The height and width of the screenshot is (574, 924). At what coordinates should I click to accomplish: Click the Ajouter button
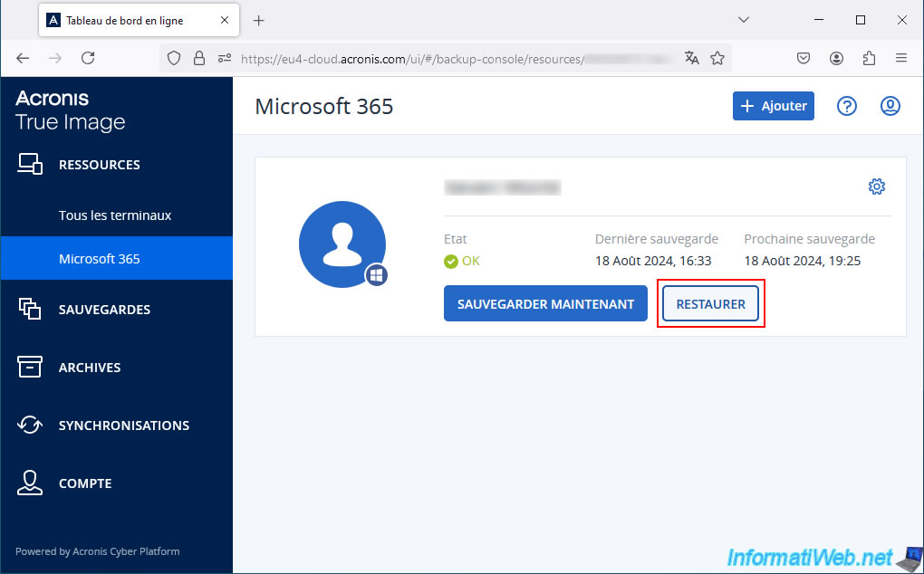[x=773, y=106]
